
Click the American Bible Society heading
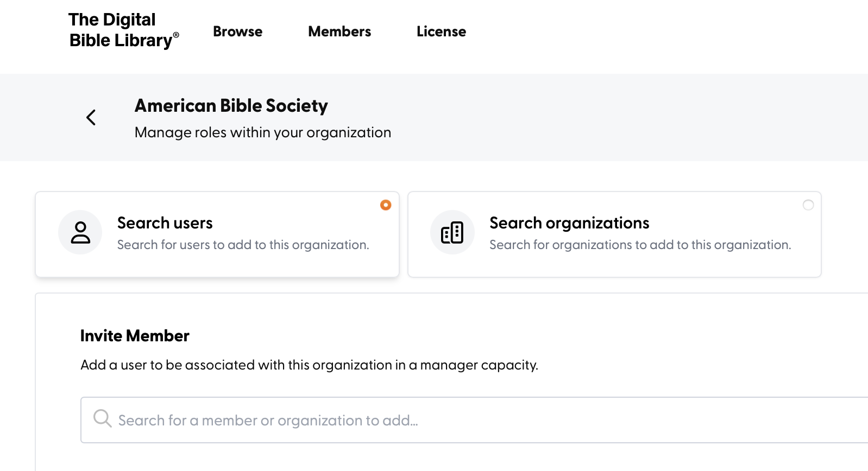tap(231, 106)
